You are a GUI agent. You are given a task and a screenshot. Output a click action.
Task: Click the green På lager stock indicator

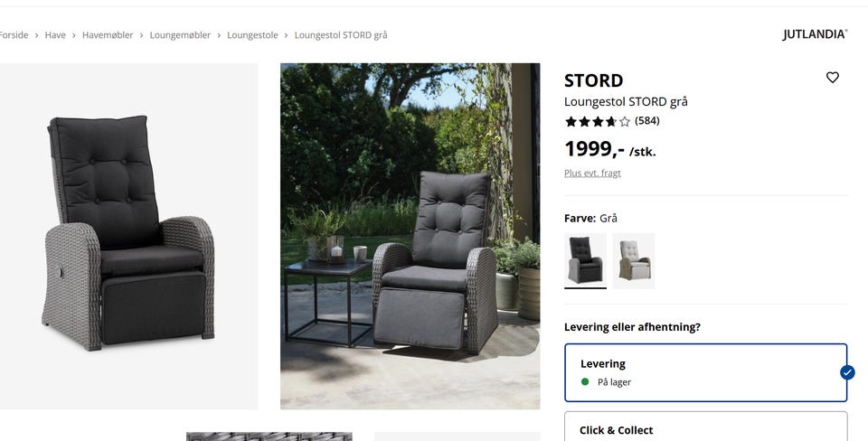[x=585, y=381]
